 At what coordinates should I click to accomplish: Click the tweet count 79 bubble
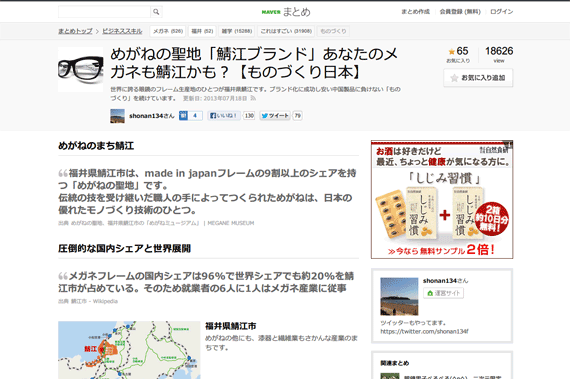297,116
